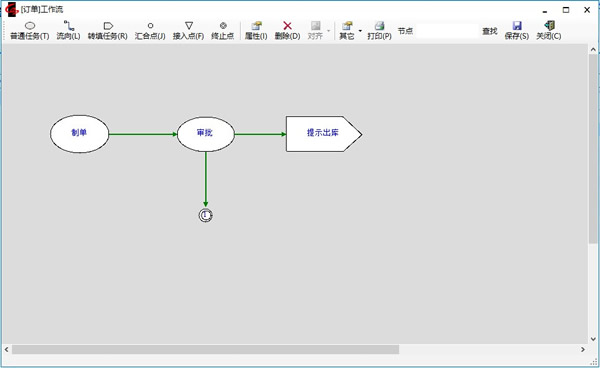Expand the 其它 dropdown arrow
The width and height of the screenshot is (600, 368).
(x=360, y=31)
